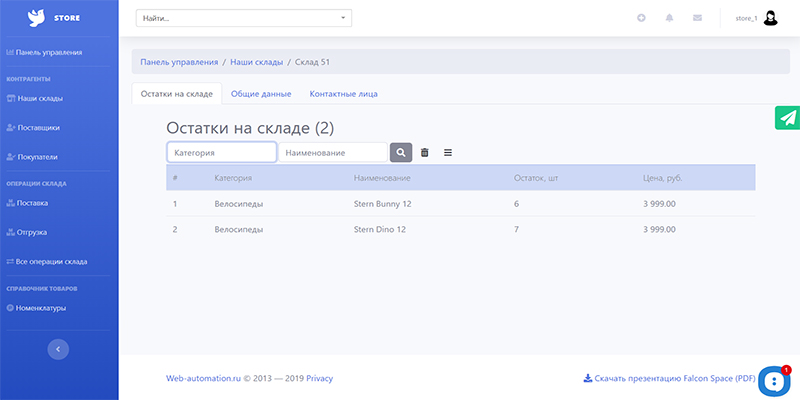Switch to the Общие данные tab
Viewport: 800px width, 400px height.
[261, 94]
